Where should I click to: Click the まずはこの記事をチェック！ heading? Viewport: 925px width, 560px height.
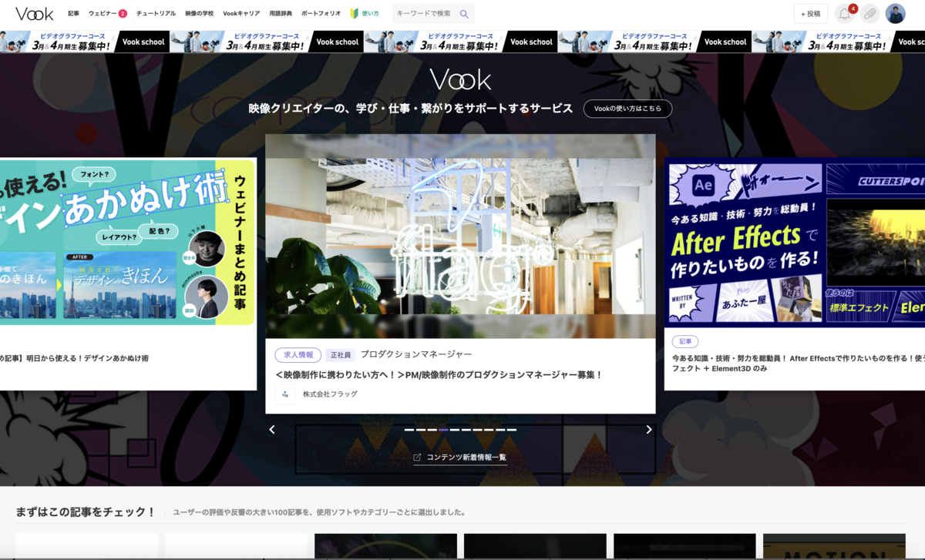[86, 511]
